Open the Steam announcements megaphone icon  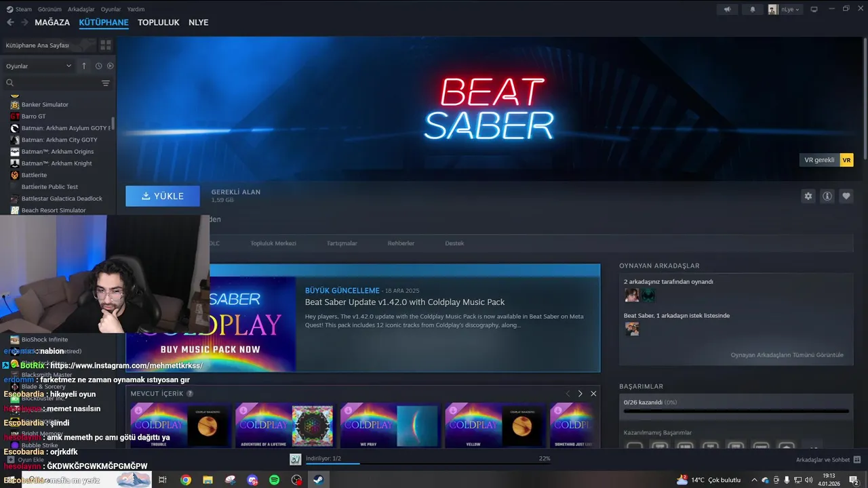click(x=728, y=9)
